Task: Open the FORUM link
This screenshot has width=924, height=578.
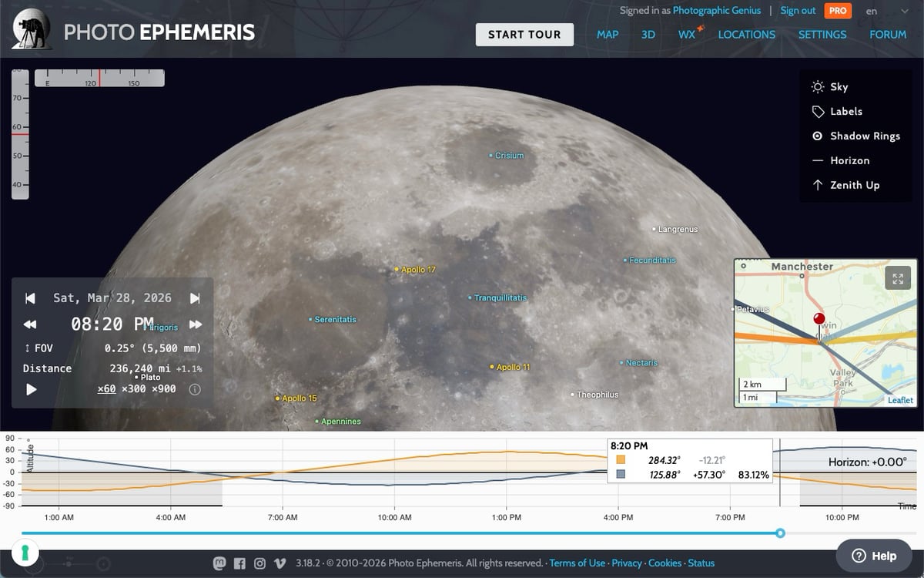Action: point(888,35)
